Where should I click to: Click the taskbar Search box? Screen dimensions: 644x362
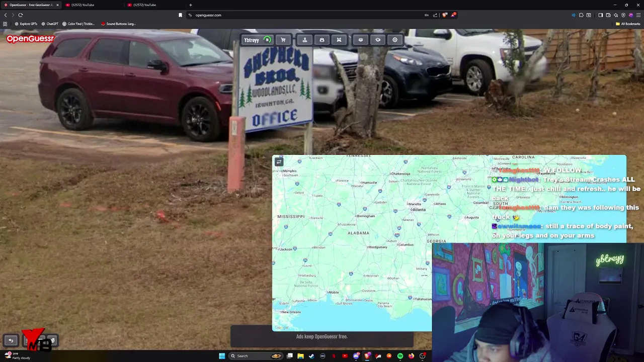click(x=256, y=356)
